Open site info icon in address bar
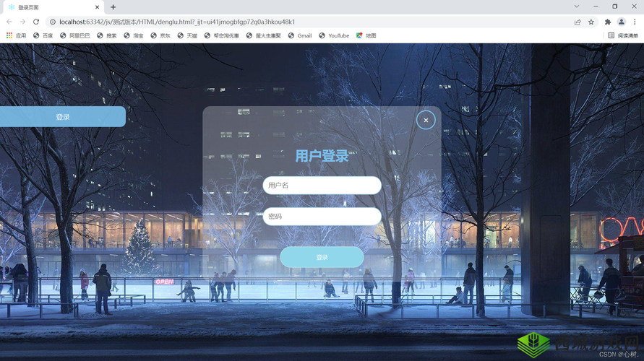The width and height of the screenshot is (644, 361). [x=53, y=22]
